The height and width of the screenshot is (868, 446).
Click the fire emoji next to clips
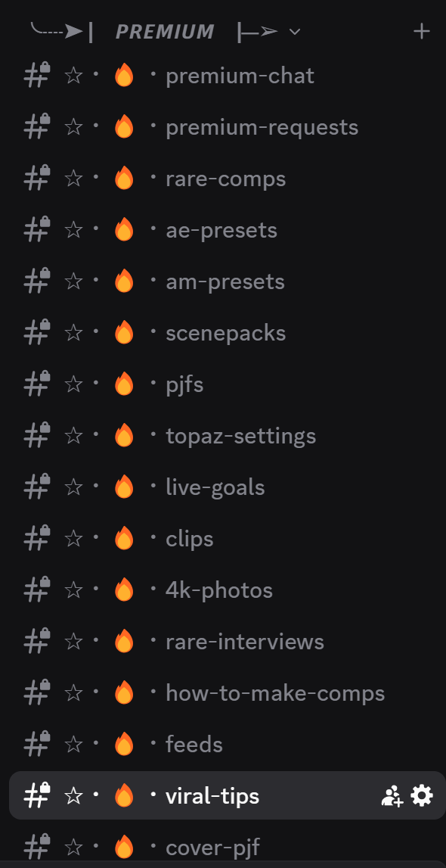click(x=124, y=539)
